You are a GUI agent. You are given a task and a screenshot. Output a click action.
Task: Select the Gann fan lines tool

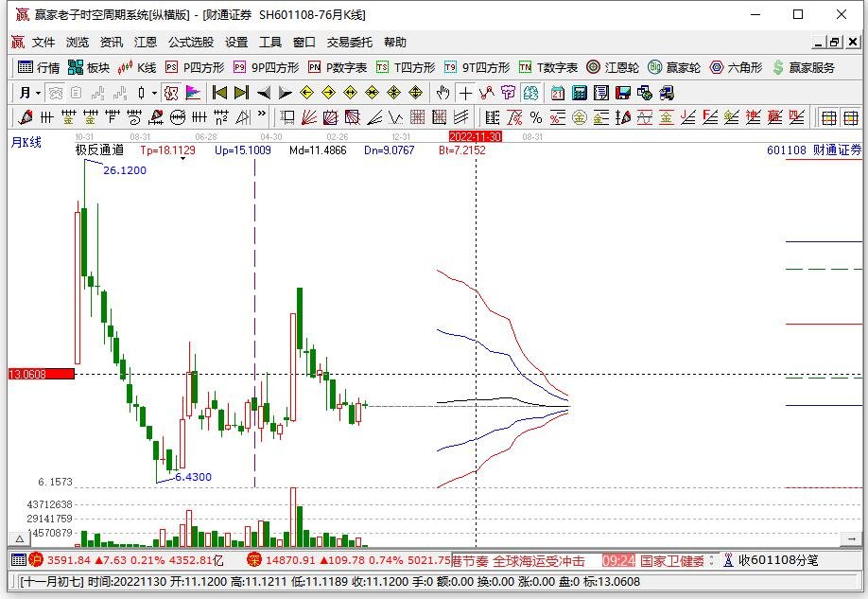pyautogui.click(x=309, y=117)
